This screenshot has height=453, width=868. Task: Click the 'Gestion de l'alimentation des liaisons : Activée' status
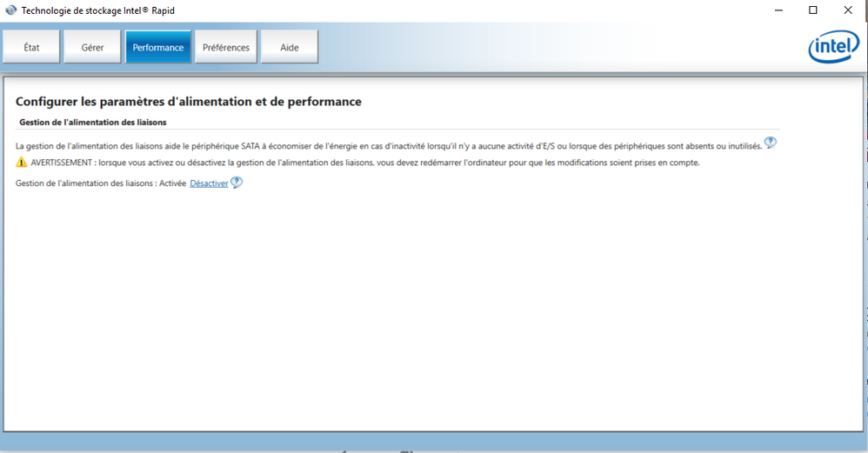coord(101,183)
